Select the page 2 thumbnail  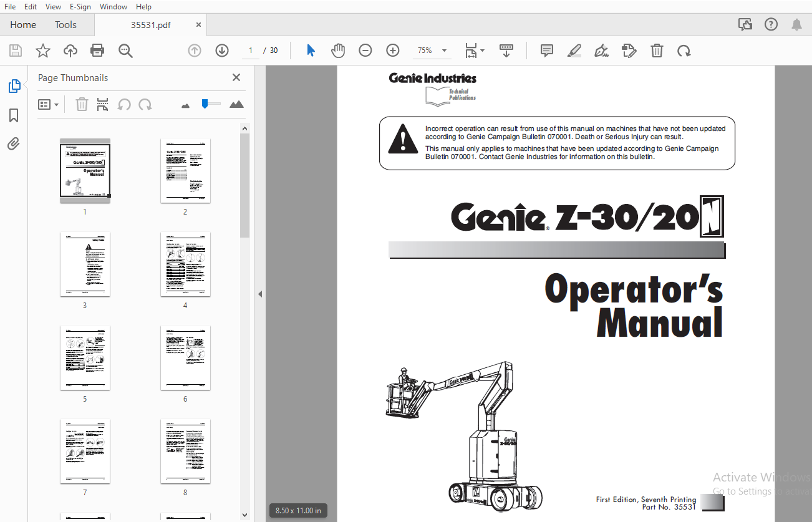185,170
